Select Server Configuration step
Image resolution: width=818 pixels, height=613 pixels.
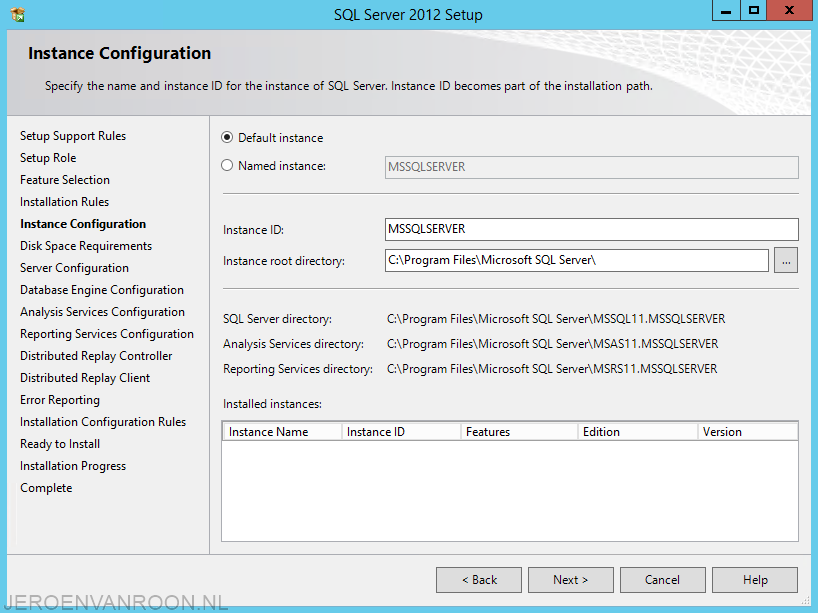[x=74, y=268]
